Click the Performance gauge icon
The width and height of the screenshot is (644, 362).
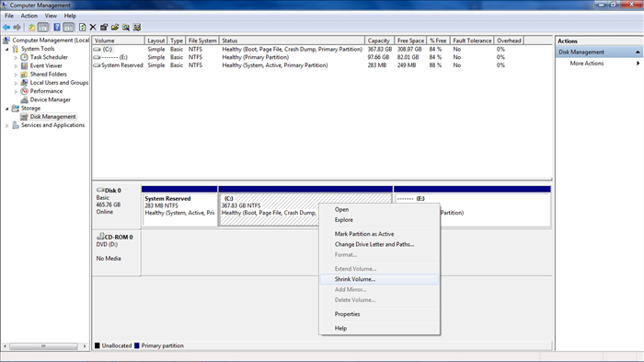coord(24,91)
